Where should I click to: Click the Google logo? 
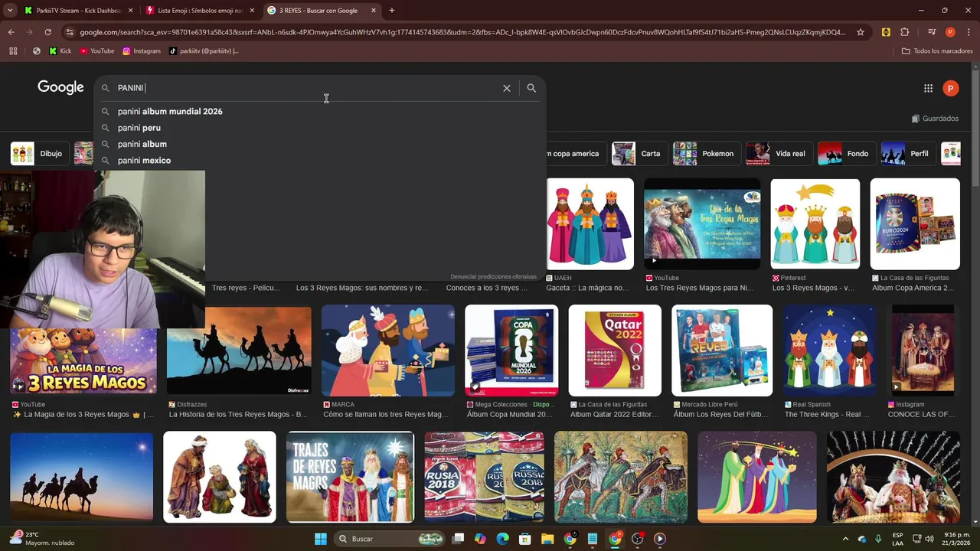click(x=60, y=88)
